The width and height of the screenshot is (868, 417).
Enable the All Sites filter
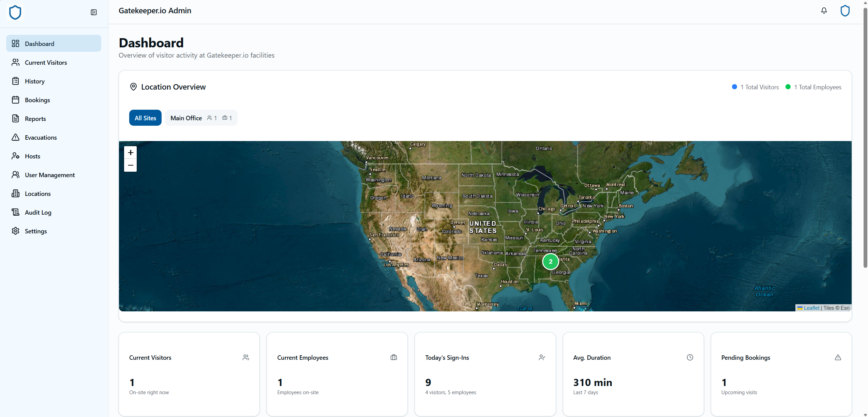coord(145,118)
